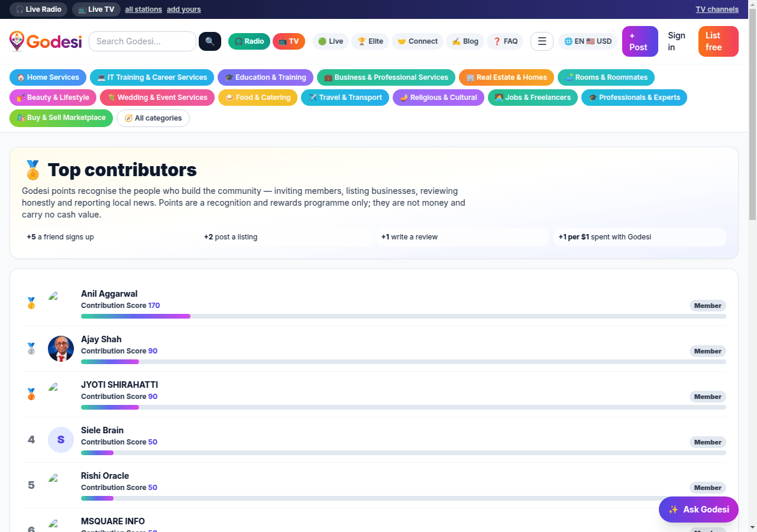Click the gold medal beside Anil Aggarwal
This screenshot has height=532, width=757.
pos(31,303)
